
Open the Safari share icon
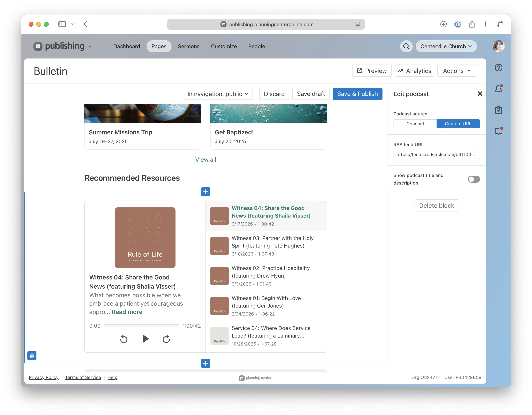472,24
